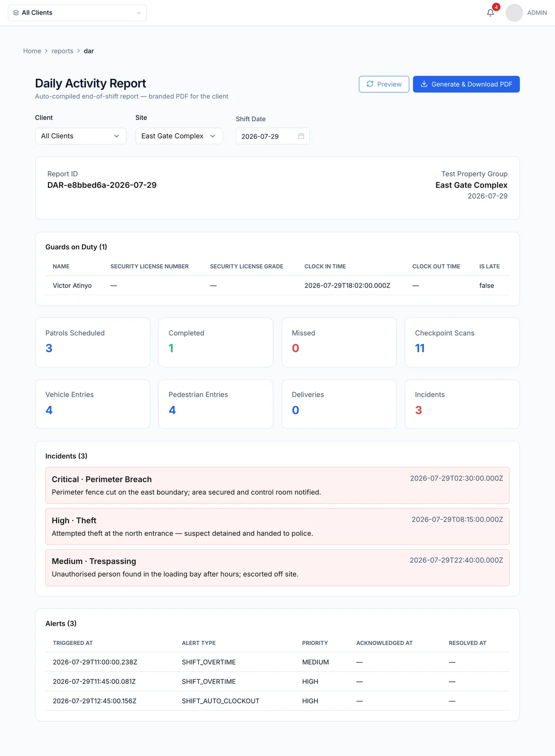The height and width of the screenshot is (756, 555).
Task: Click the ACKNOWLEDGED AT column header
Action: pyautogui.click(x=384, y=643)
